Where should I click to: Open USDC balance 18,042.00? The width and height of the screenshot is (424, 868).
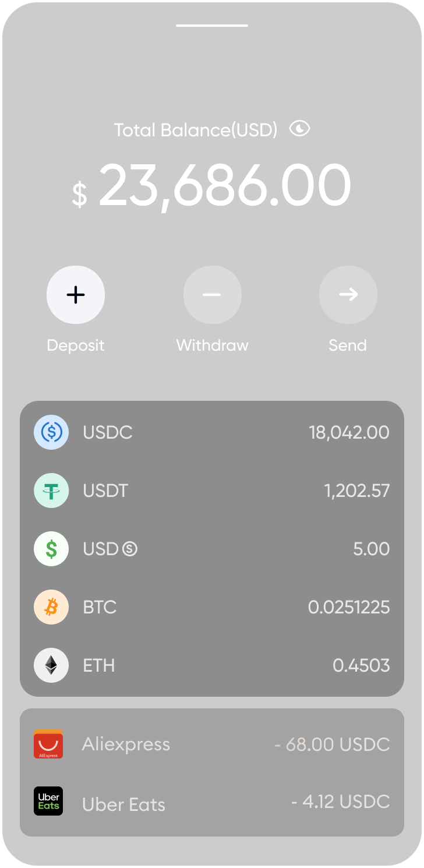pos(349,432)
